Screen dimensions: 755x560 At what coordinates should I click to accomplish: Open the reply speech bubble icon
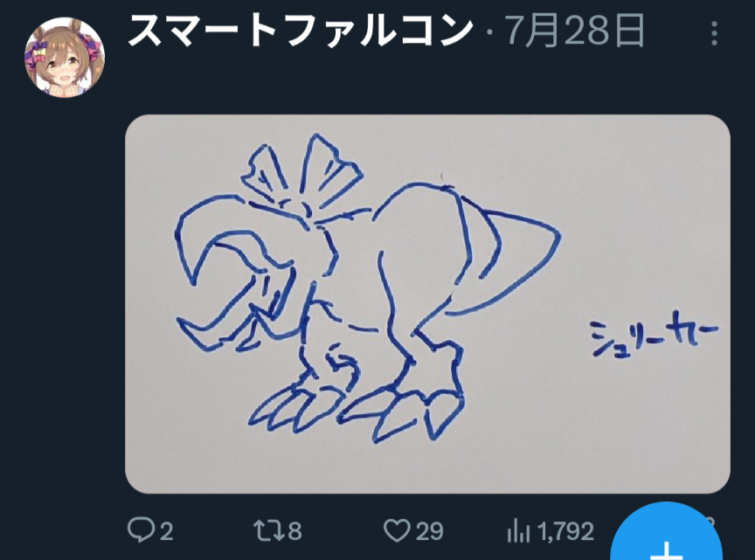click(141, 530)
